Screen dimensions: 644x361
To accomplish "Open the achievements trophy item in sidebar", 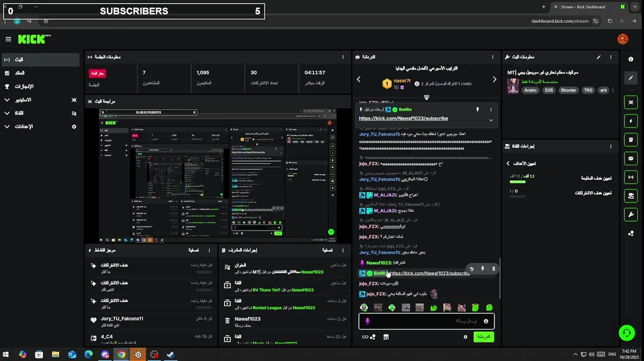I will (x=40, y=87).
